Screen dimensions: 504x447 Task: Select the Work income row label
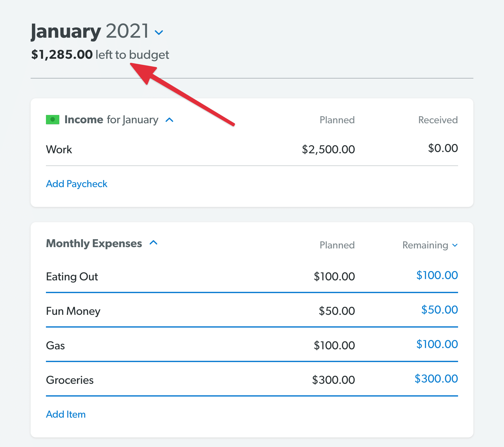coord(59,149)
